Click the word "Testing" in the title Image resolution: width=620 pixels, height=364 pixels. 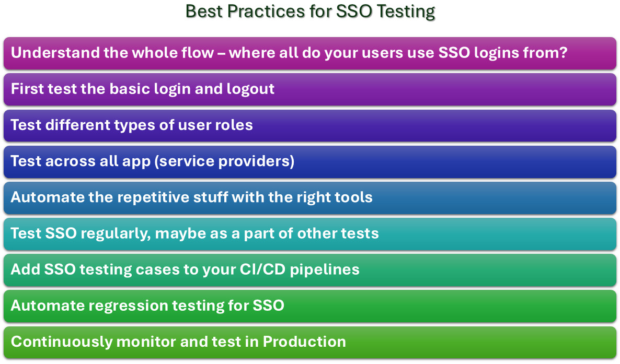pos(404,11)
